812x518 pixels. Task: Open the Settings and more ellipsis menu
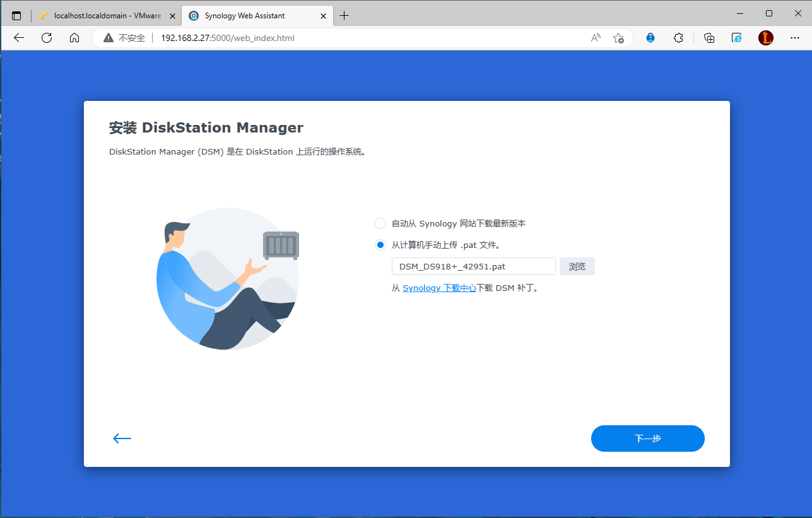click(x=795, y=38)
